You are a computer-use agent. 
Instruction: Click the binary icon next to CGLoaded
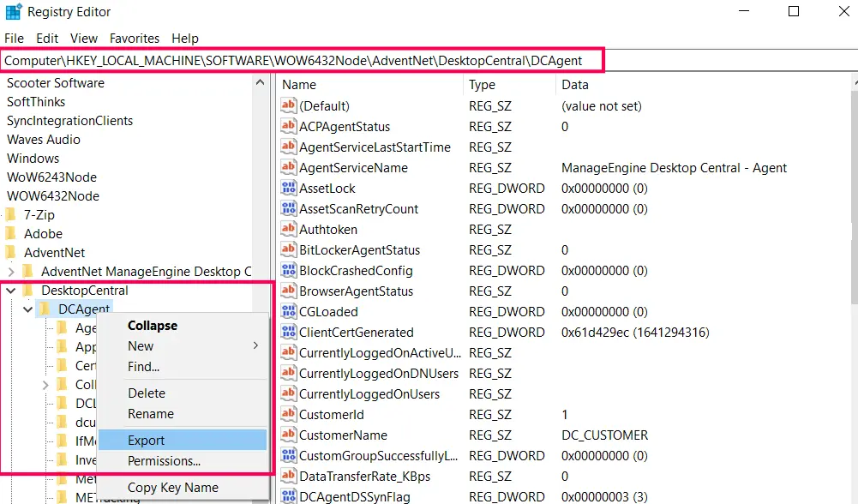click(x=288, y=312)
